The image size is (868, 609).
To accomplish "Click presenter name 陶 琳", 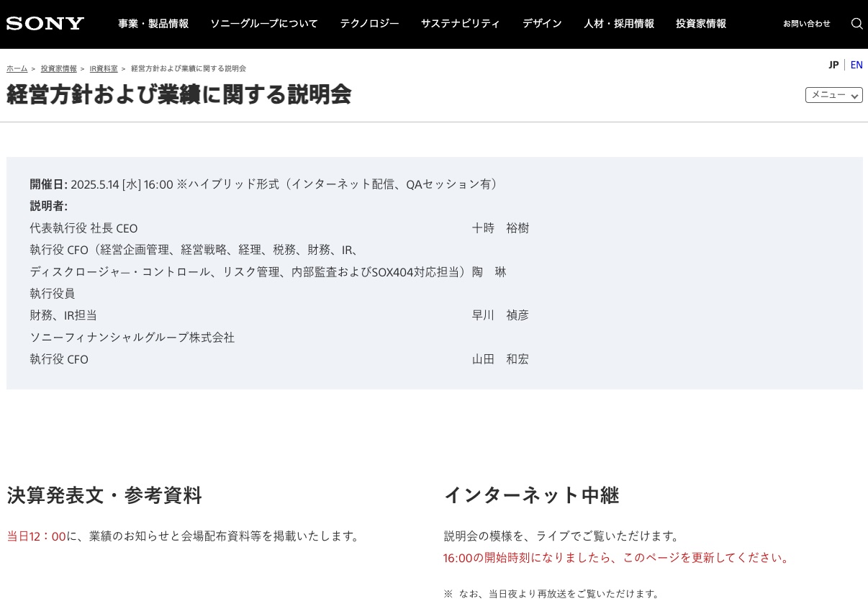I will (489, 272).
